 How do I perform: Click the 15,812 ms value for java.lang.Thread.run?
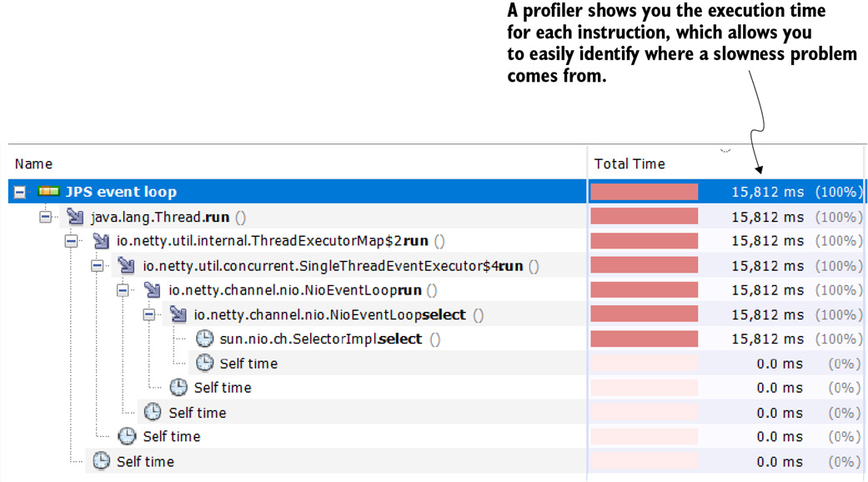pos(767,218)
